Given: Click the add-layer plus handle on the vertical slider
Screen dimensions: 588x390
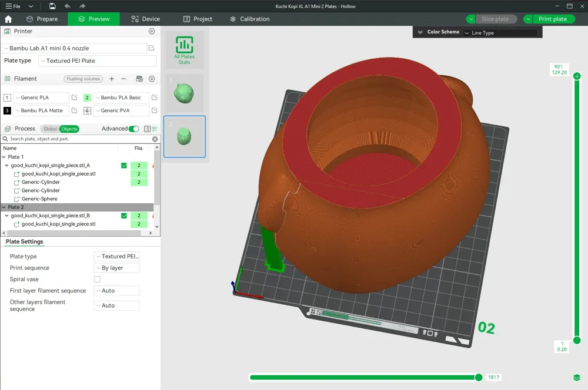Looking at the screenshot, I should tap(577, 76).
